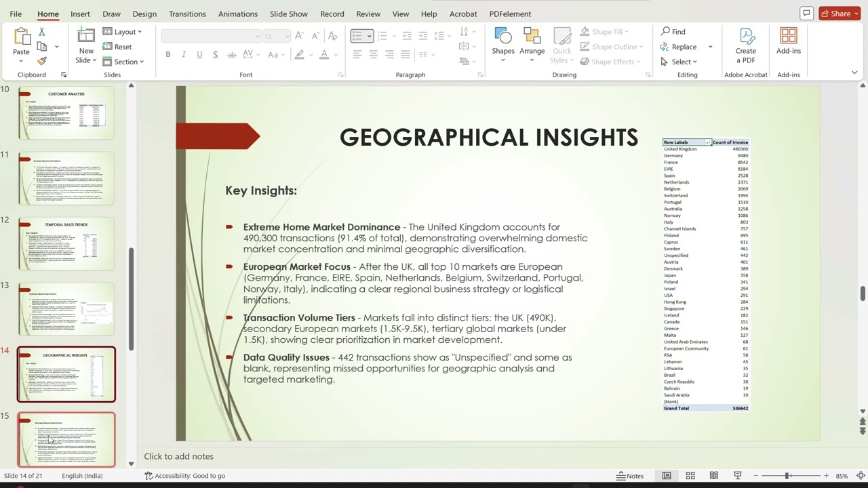Open the text Highlight Color picker

tap(299, 54)
